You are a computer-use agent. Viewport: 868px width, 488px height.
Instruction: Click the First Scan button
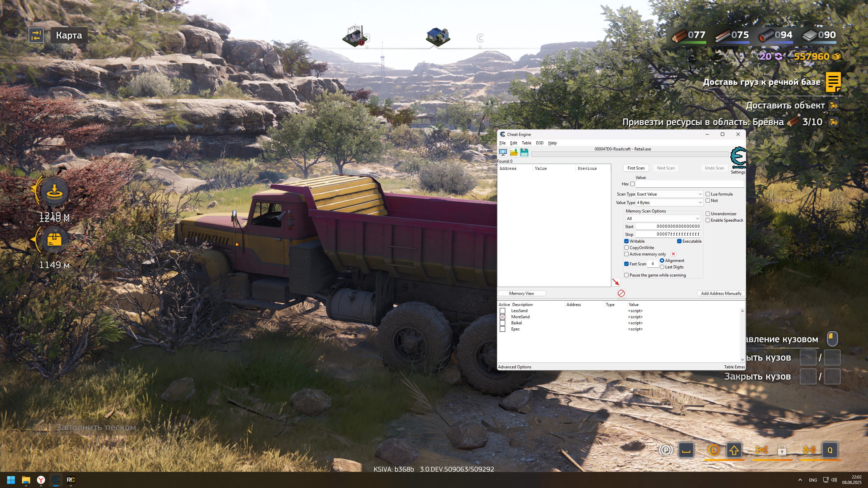coord(636,168)
